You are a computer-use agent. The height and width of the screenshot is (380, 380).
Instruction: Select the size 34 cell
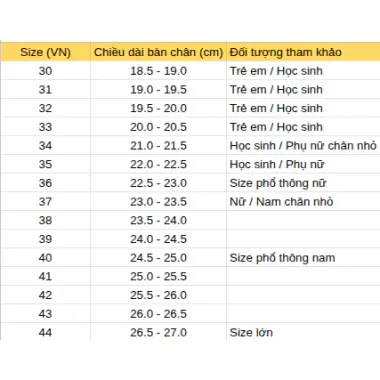pos(45,145)
